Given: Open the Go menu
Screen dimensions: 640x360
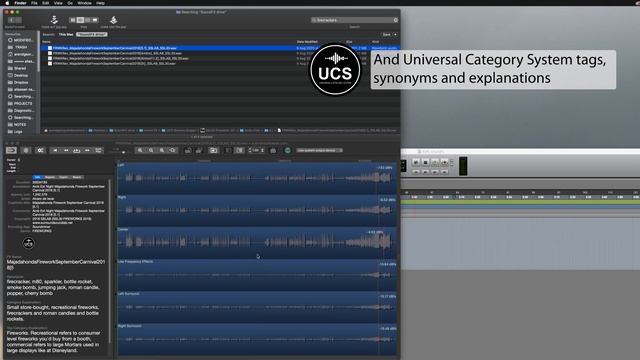Looking at the screenshot, I should (70, 3).
